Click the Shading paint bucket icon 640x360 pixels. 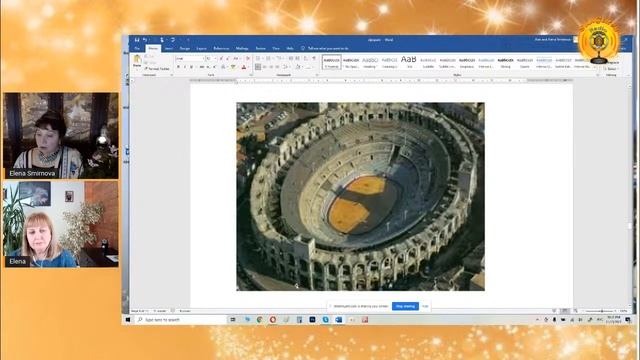click(x=298, y=67)
